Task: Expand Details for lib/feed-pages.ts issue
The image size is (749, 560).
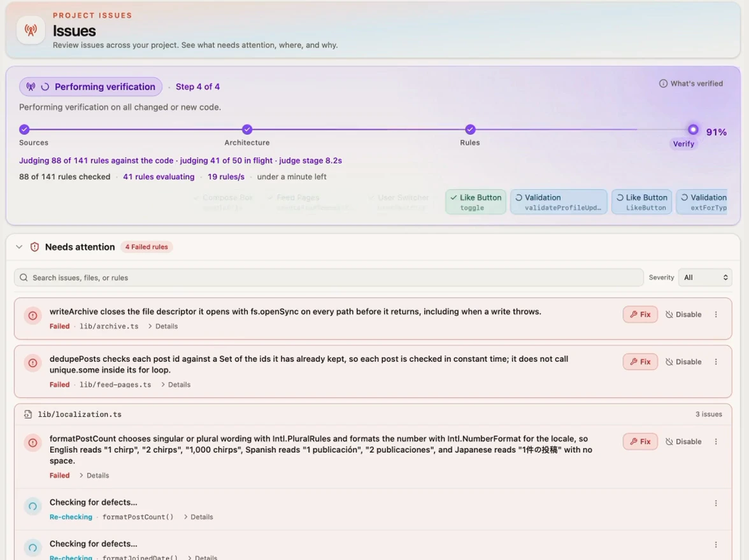Action: coord(176,385)
